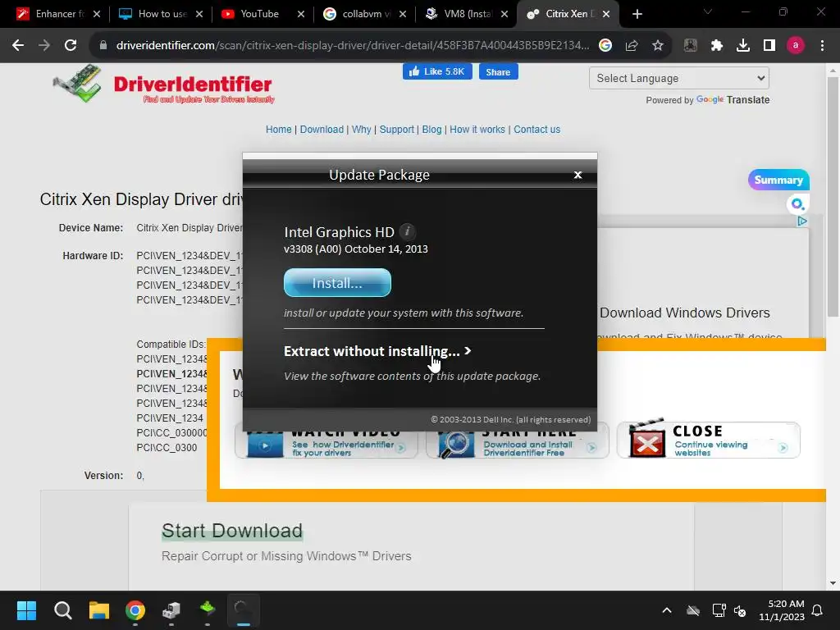Open the Contact us link

click(x=536, y=130)
